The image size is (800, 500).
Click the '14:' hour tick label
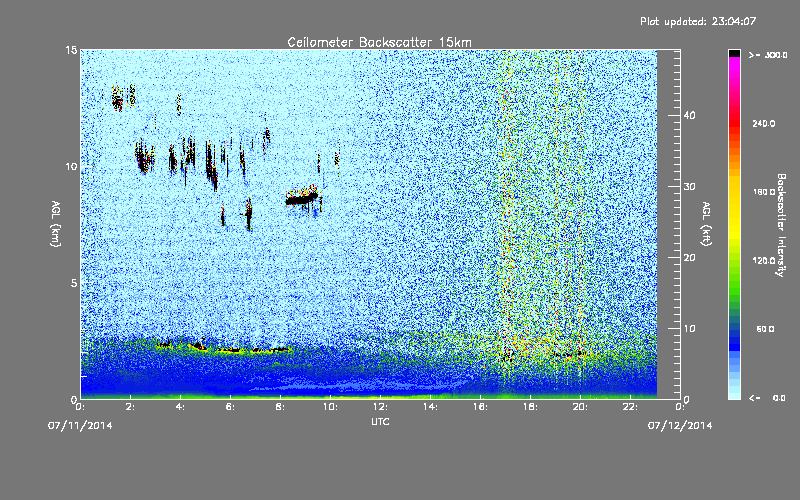pyautogui.click(x=430, y=407)
